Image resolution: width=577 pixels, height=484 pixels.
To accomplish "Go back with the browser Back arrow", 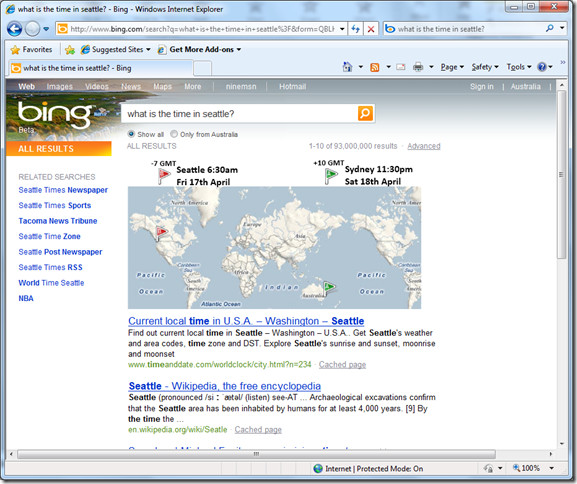I will 15,29.
